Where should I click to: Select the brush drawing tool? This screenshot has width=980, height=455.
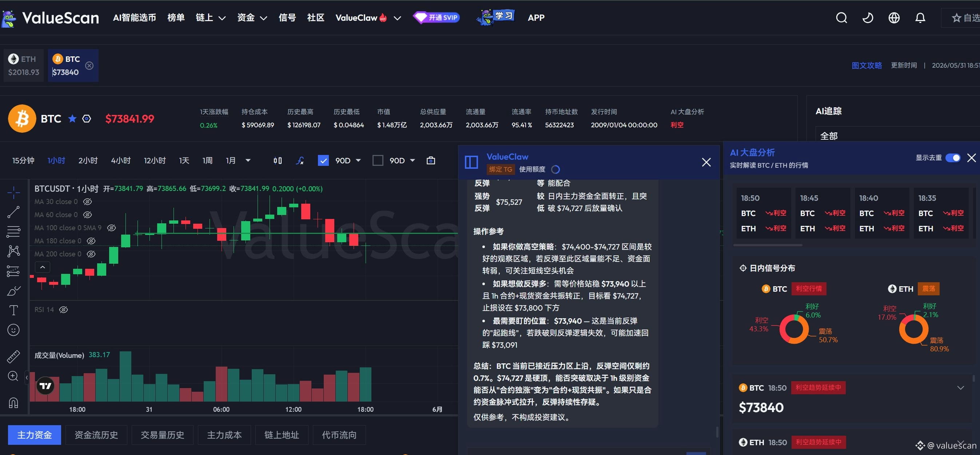click(x=13, y=291)
